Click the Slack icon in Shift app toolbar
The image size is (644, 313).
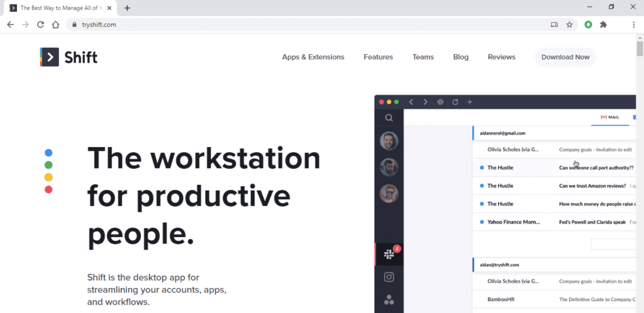tap(440, 102)
